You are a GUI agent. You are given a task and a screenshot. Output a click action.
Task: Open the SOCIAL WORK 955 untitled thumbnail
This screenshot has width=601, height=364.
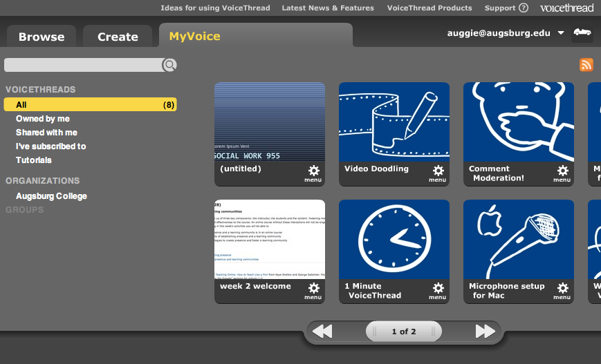pos(270,122)
